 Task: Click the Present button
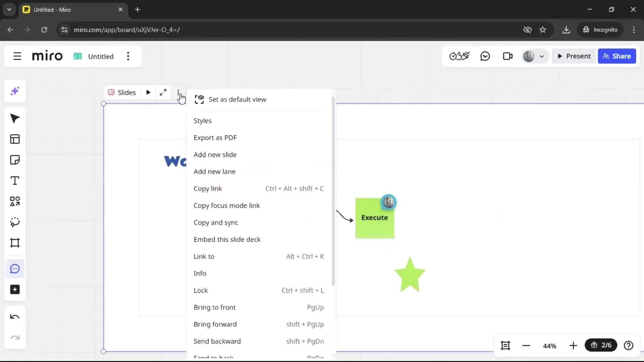(574, 56)
